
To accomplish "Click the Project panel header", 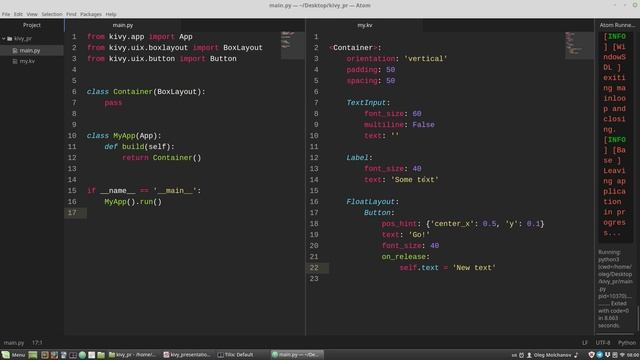I will 32,25.
